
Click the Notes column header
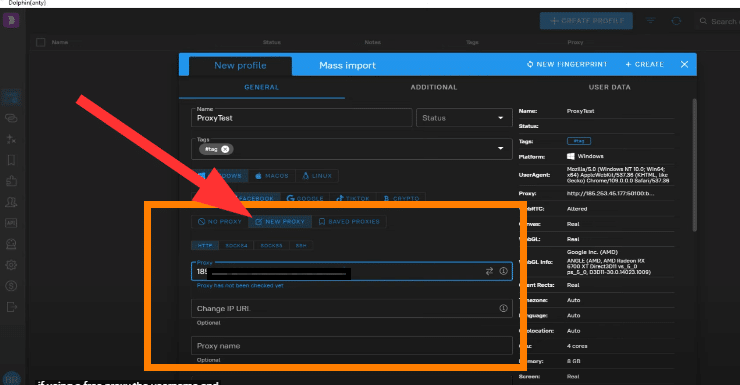coord(372,42)
